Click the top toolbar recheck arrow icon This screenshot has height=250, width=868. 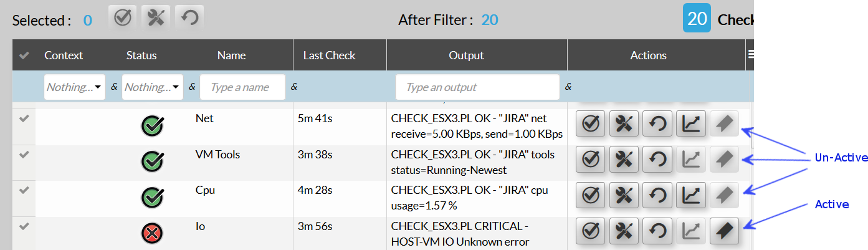point(189,17)
